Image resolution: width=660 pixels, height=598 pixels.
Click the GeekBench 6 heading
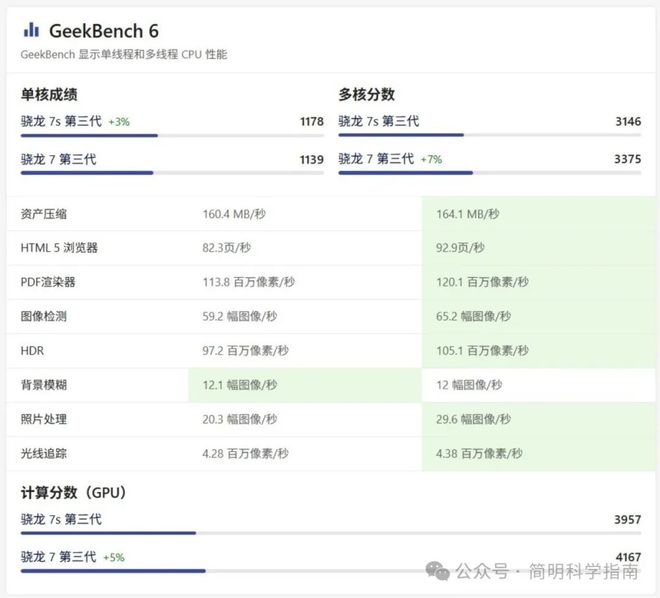[x=104, y=31]
